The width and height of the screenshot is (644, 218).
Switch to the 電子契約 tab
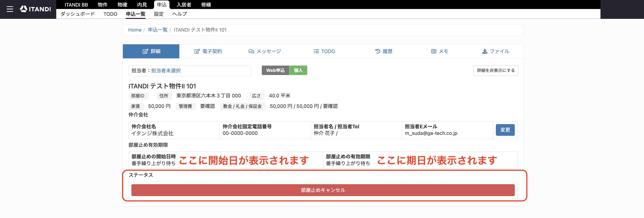(x=208, y=51)
